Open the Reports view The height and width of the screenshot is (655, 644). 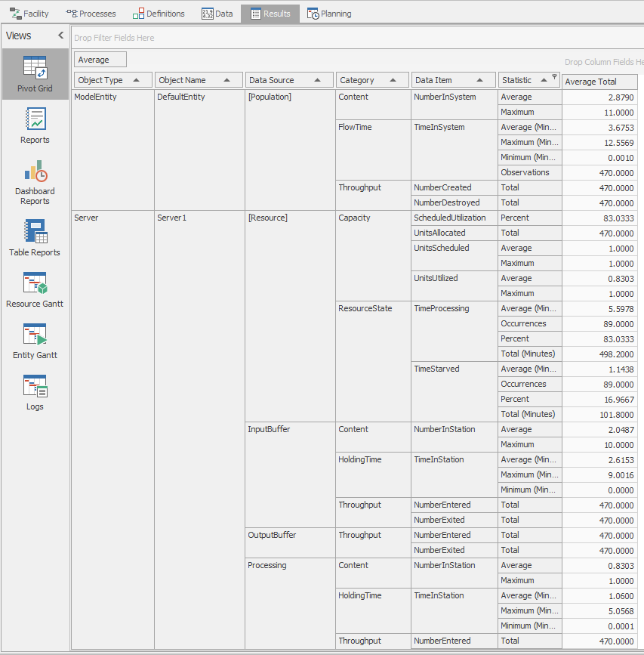(x=35, y=125)
